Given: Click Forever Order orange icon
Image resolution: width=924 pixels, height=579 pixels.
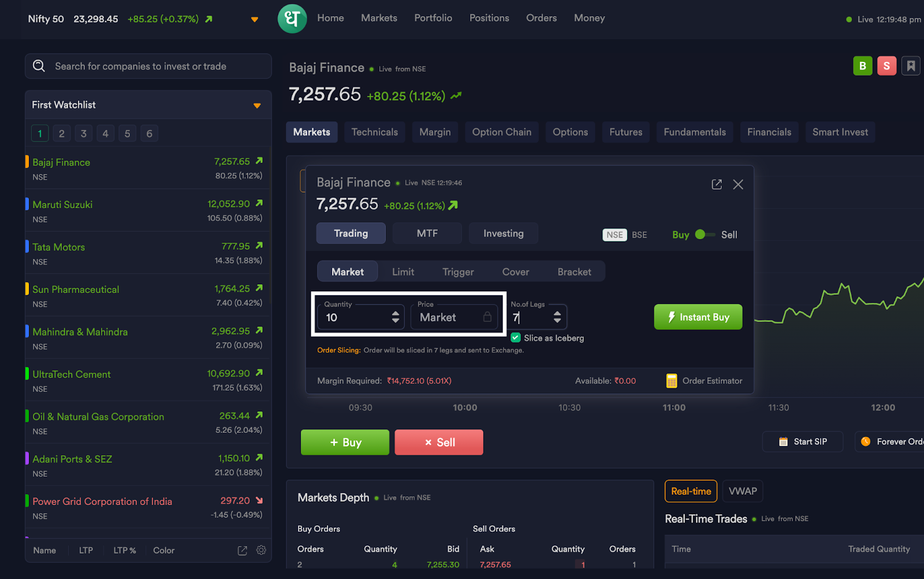Looking at the screenshot, I should pos(865,441).
